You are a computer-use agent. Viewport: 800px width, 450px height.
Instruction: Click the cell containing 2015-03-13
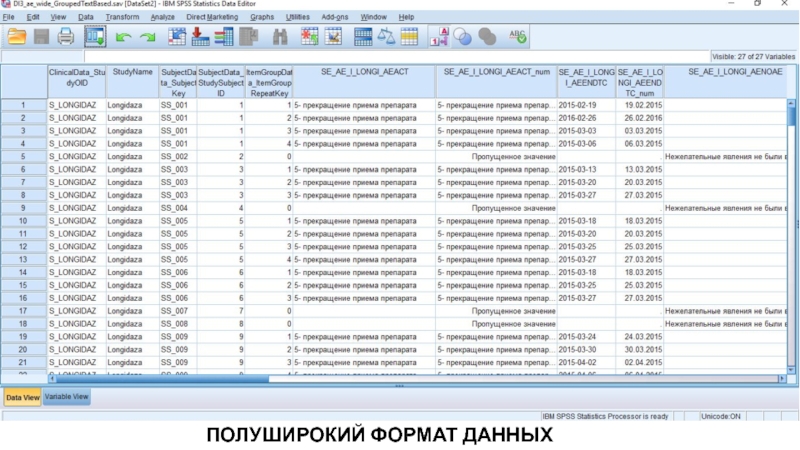click(586, 169)
